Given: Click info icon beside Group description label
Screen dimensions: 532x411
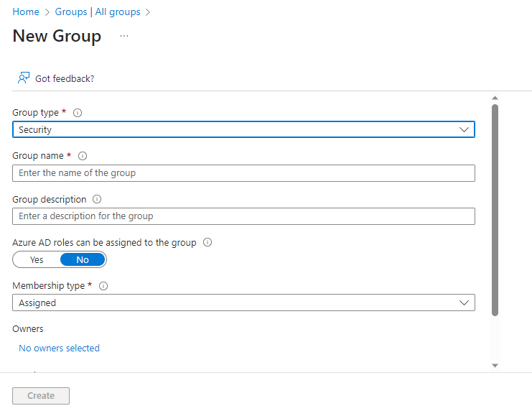Looking at the screenshot, I should (x=97, y=199).
